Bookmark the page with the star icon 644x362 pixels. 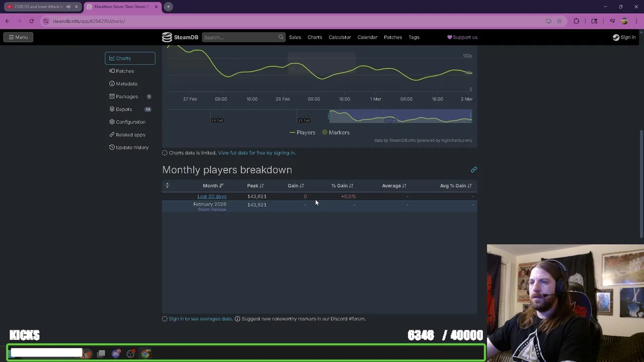tap(559, 21)
